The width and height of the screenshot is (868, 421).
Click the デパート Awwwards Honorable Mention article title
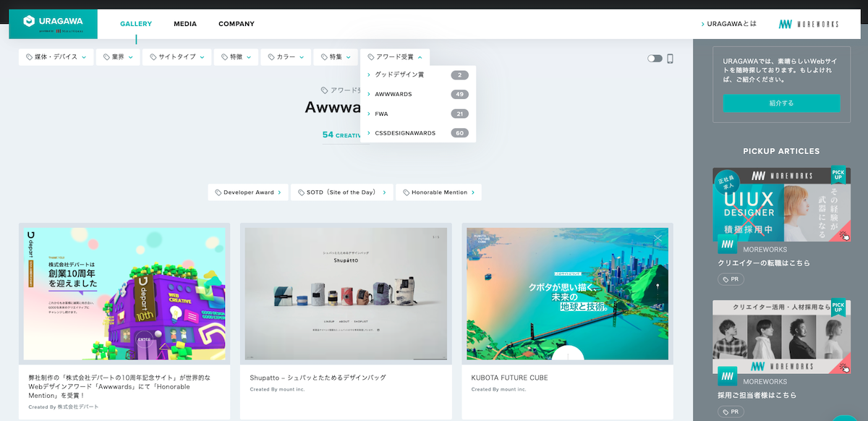tap(119, 386)
